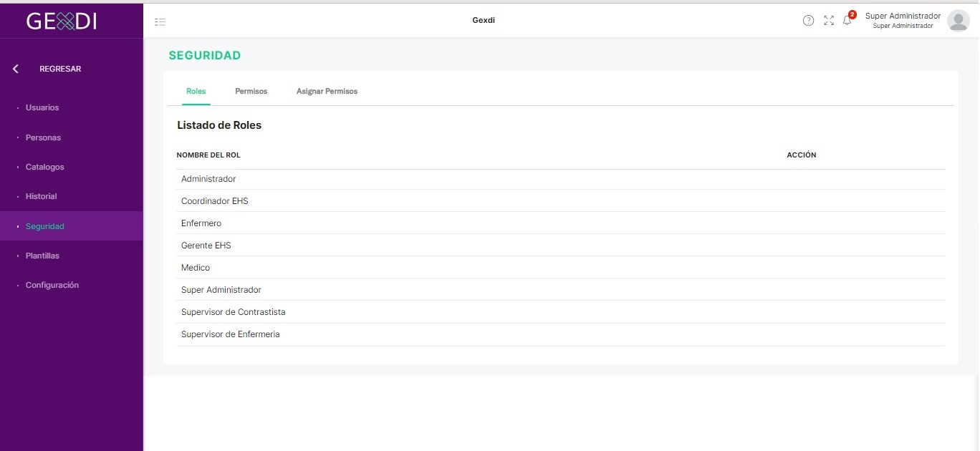
Task: Click the SEGURIDAD page heading
Action: (205, 55)
